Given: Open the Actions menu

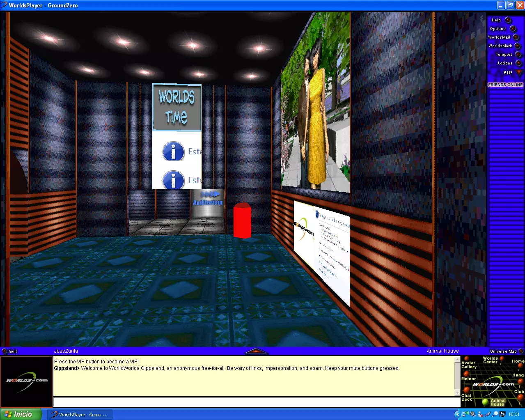Looking at the screenshot, I should [518, 63].
